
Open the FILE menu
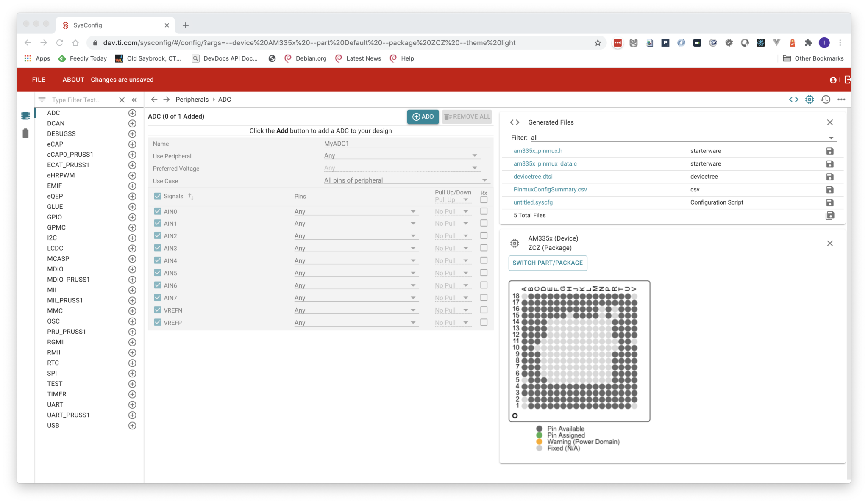coord(38,80)
